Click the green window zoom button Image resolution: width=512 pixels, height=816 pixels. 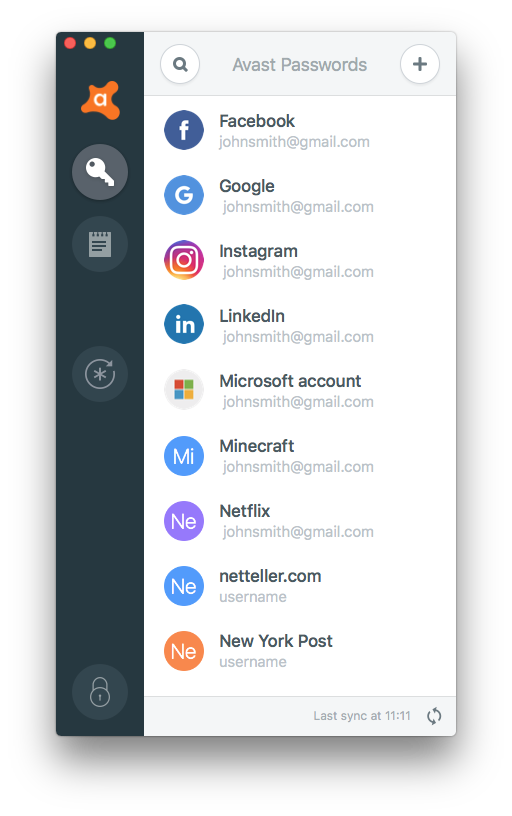click(x=110, y=43)
